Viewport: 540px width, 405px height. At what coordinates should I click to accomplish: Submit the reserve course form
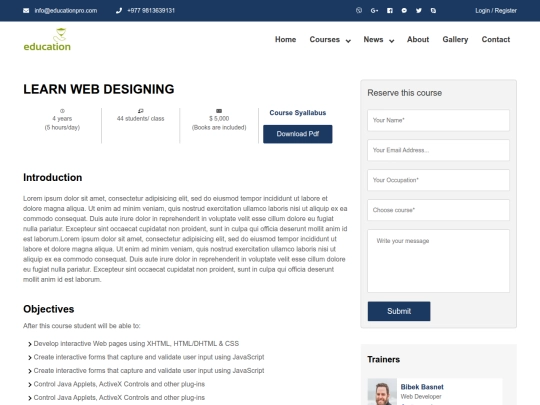399,311
